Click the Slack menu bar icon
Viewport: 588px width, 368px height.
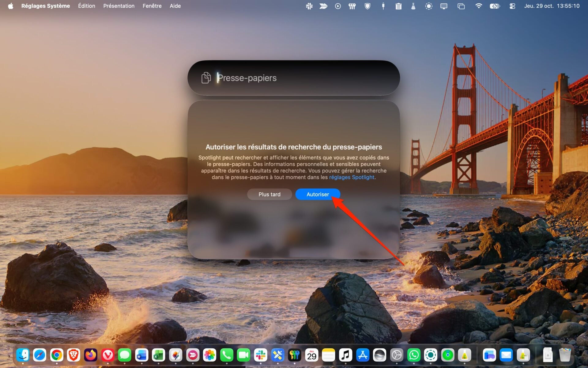309,6
